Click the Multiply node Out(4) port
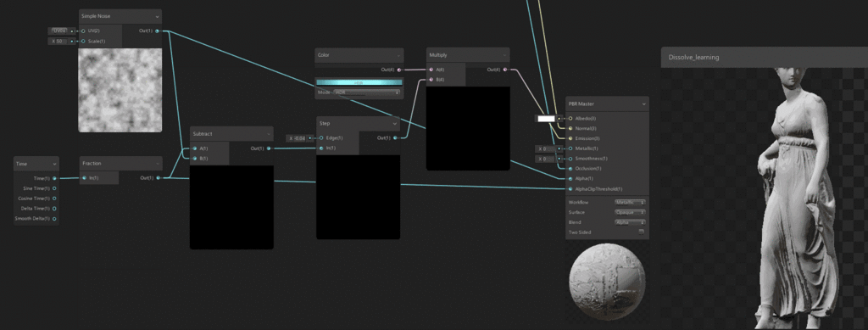868x330 pixels. [x=505, y=70]
